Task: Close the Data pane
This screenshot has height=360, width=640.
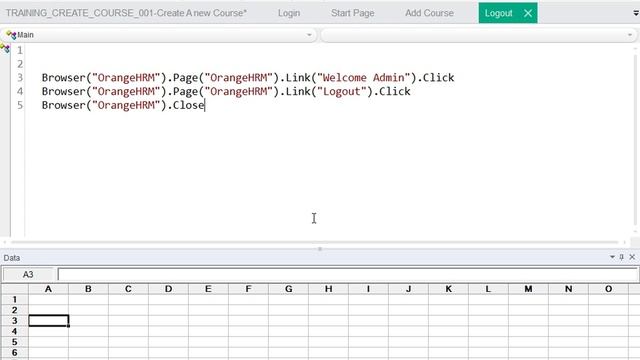Action: point(632,257)
